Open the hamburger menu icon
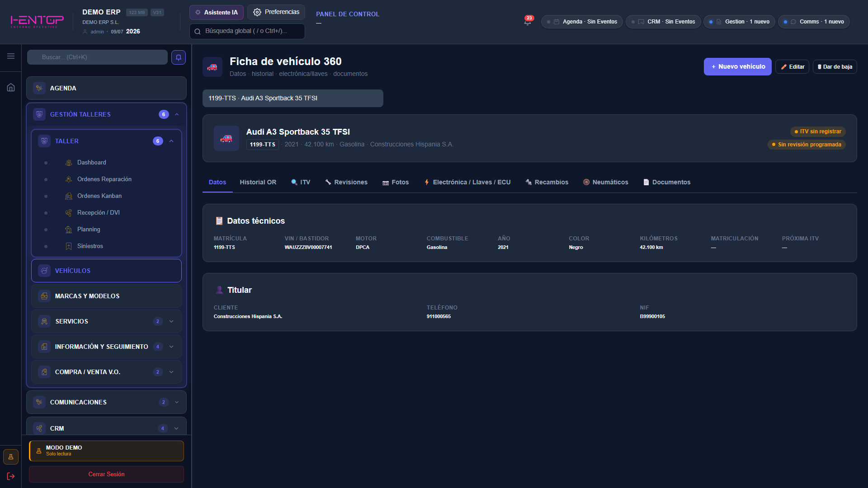 coord(11,56)
